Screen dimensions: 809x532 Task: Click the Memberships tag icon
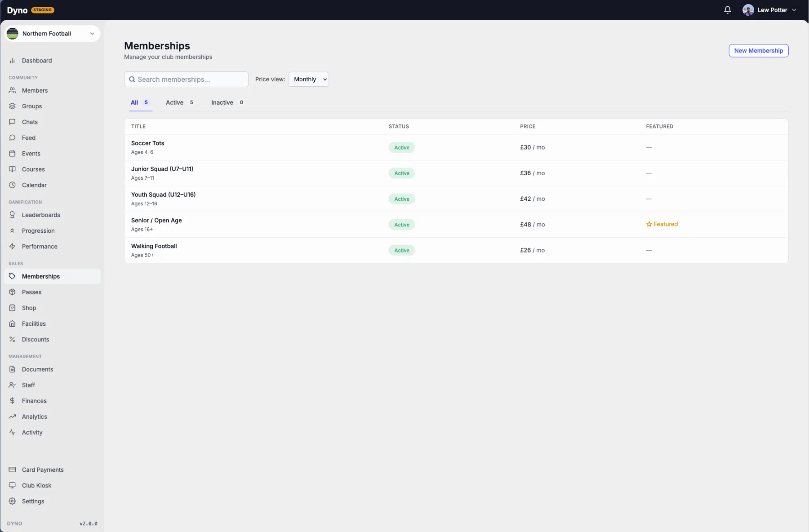[12, 276]
